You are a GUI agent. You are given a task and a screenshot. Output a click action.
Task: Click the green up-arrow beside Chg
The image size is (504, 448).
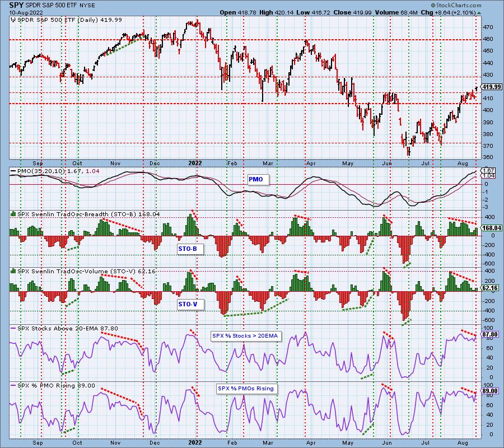click(479, 13)
